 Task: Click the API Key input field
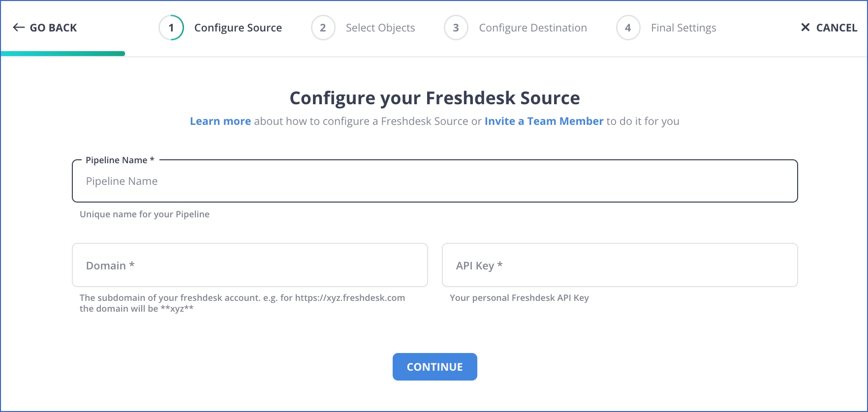point(620,265)
